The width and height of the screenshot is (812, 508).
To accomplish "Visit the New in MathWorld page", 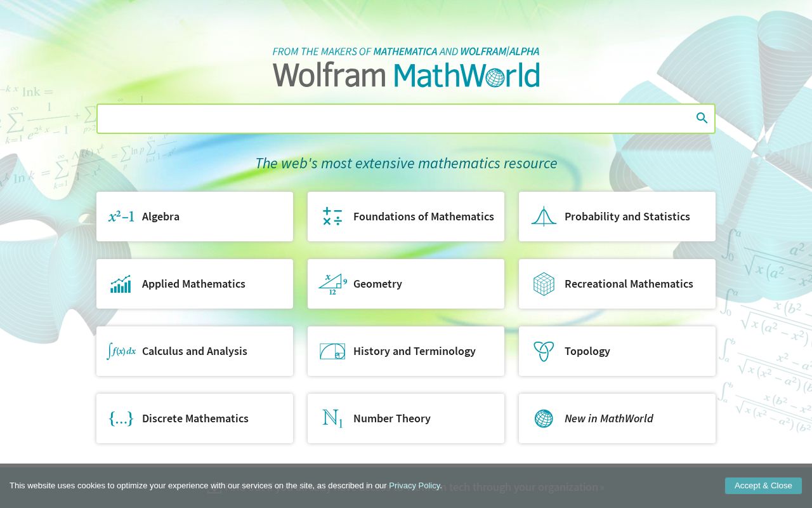I will [x=608, y=418].
